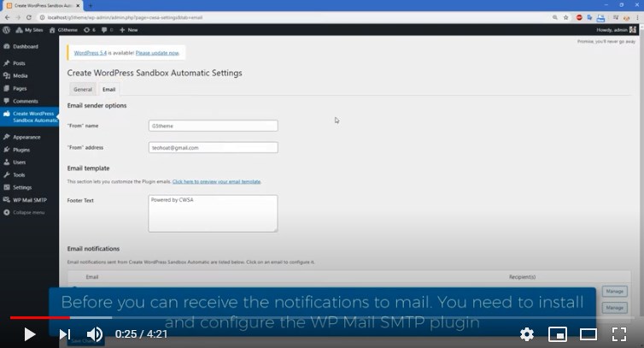Click the browser address bar

(296, 17)
